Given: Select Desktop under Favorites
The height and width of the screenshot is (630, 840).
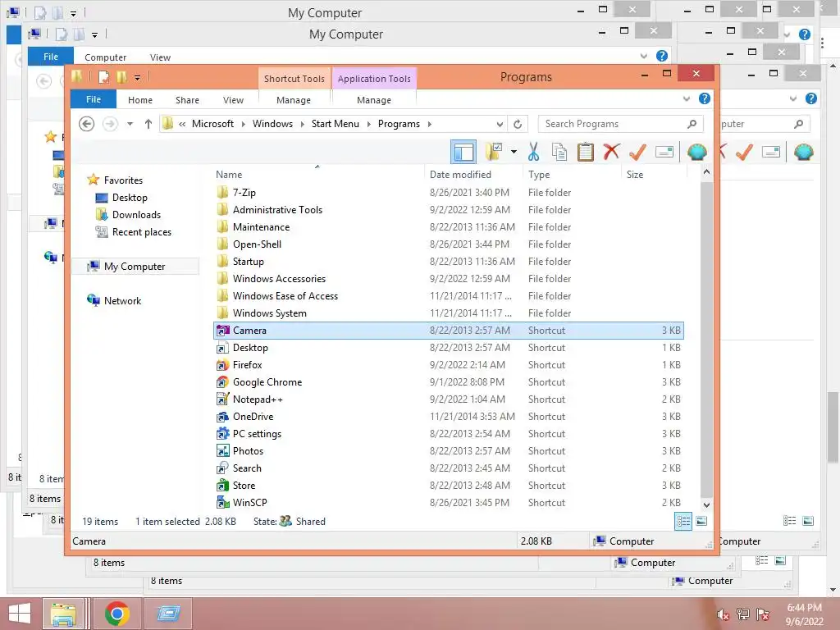Looking at the screenshot, I should (x=130, y=198).
